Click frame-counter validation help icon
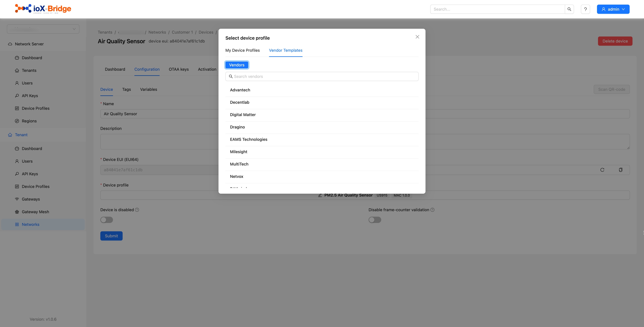 click(x=432, y=210)
